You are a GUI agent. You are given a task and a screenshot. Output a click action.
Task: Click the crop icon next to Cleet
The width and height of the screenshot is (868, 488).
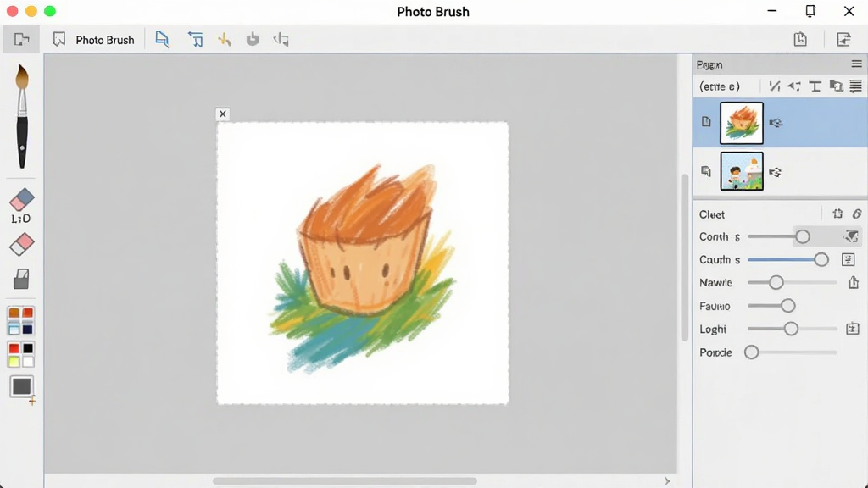click(x=837, y=214)
